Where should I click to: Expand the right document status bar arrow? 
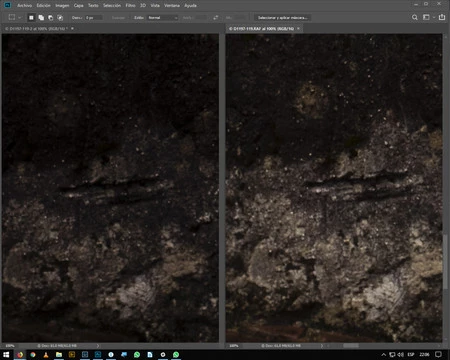tap(322, 346)
